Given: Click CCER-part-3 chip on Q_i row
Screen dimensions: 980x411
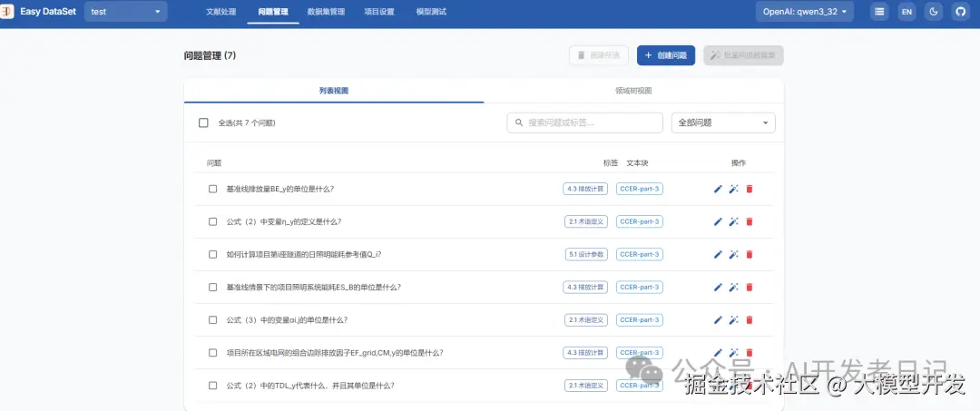Looking at the screenshot, I should coord(640,254).
